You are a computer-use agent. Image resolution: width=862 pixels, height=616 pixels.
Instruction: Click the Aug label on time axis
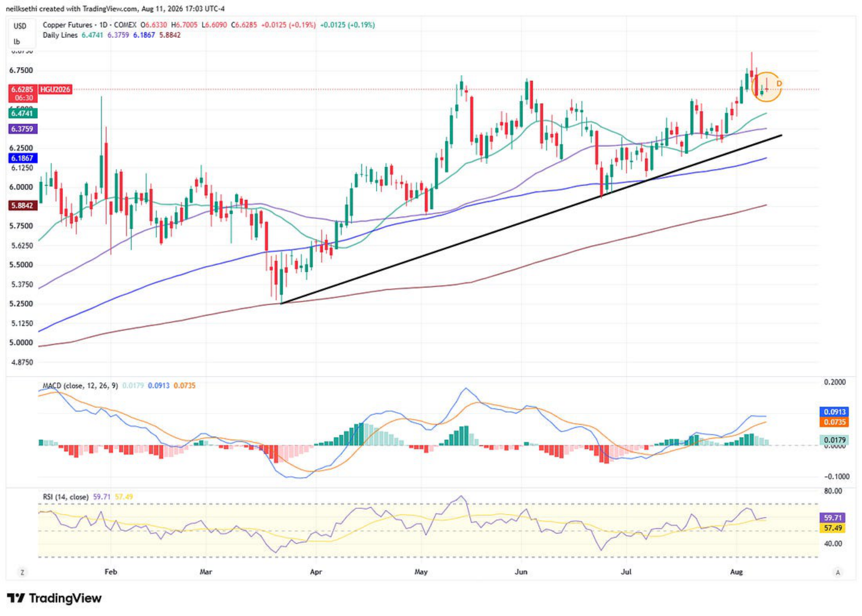pos(736,572)
